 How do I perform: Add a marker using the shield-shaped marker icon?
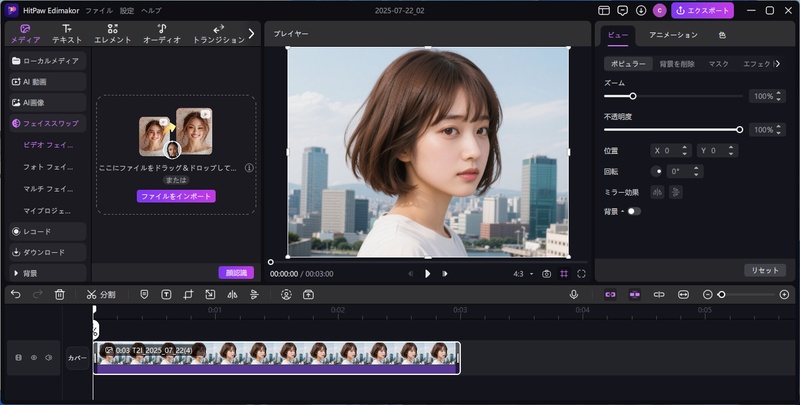(x=144, y=294)
